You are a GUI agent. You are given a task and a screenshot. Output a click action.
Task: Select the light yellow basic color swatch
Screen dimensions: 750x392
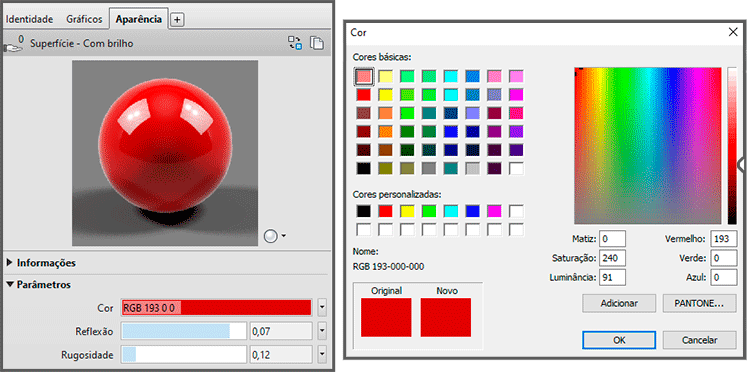pyautogui.click(x=386, y=76)
